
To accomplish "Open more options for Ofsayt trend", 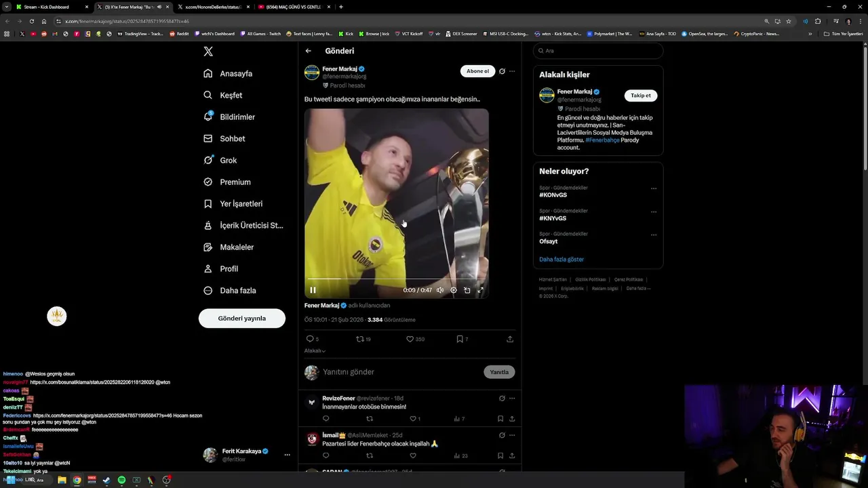I will (x=654, y=235).
